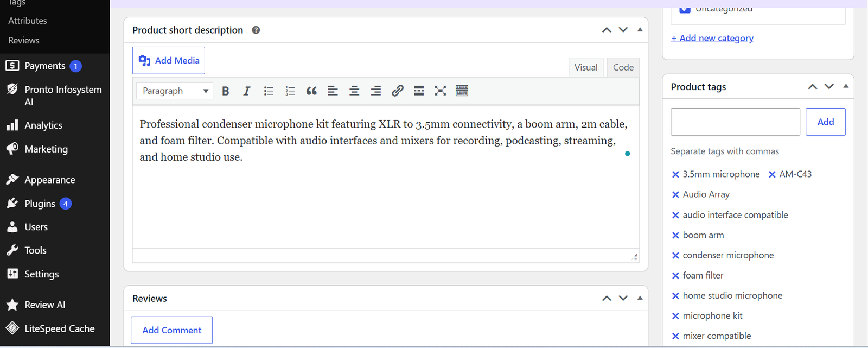Image resolution: width=868 pixels, height=348 pixels.
Task: Remove the "boom arm" tag
Action: [675, 235]
